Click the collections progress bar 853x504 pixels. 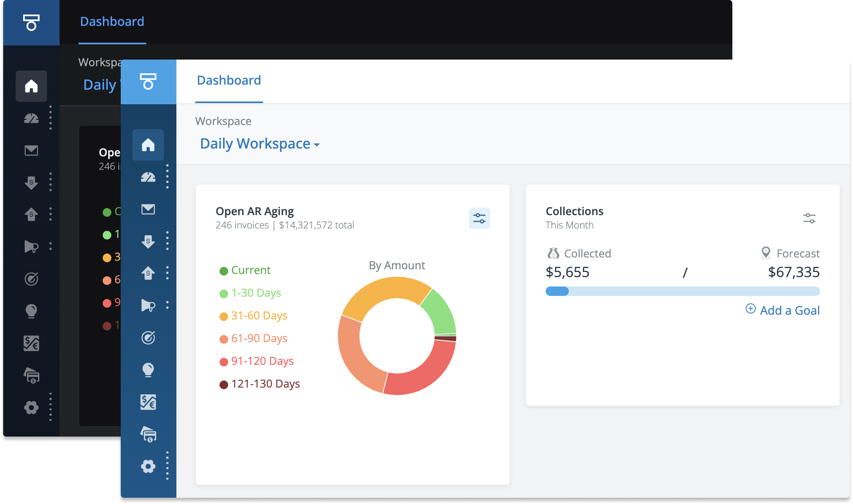coord(682,291)
